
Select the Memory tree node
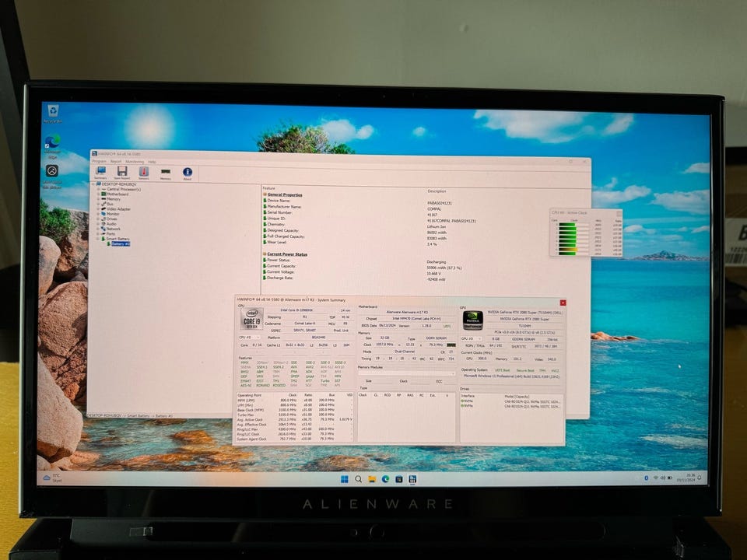[x=110, y=199]
